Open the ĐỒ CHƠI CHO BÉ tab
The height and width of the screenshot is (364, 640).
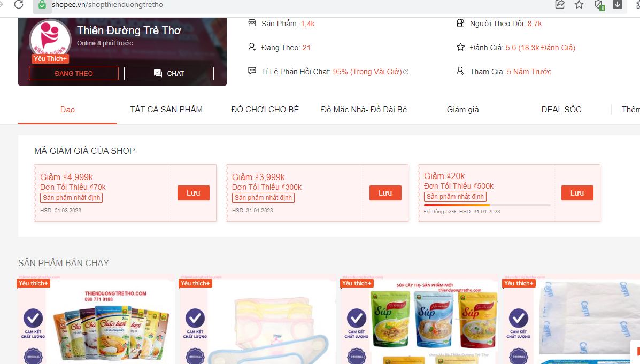pos(265,110)
